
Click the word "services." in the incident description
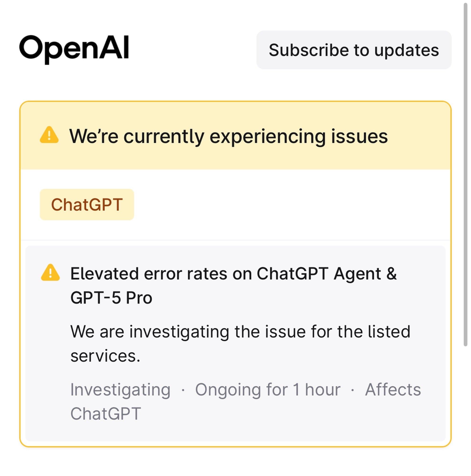(105, 356)
